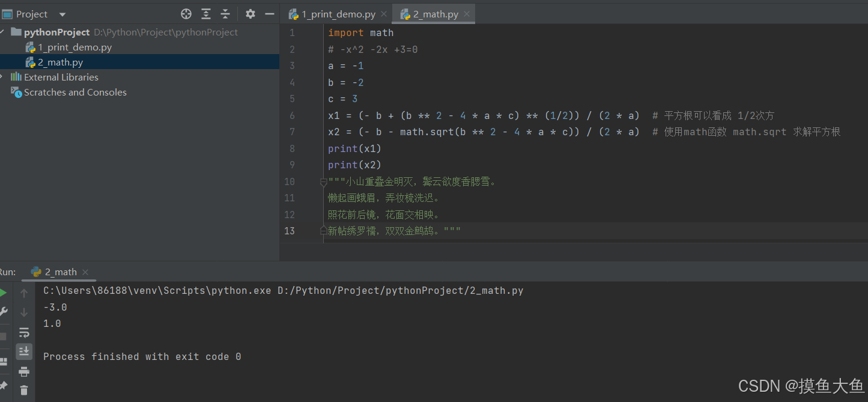
Task: Print console output with printer icon
Action: (24, 371)
